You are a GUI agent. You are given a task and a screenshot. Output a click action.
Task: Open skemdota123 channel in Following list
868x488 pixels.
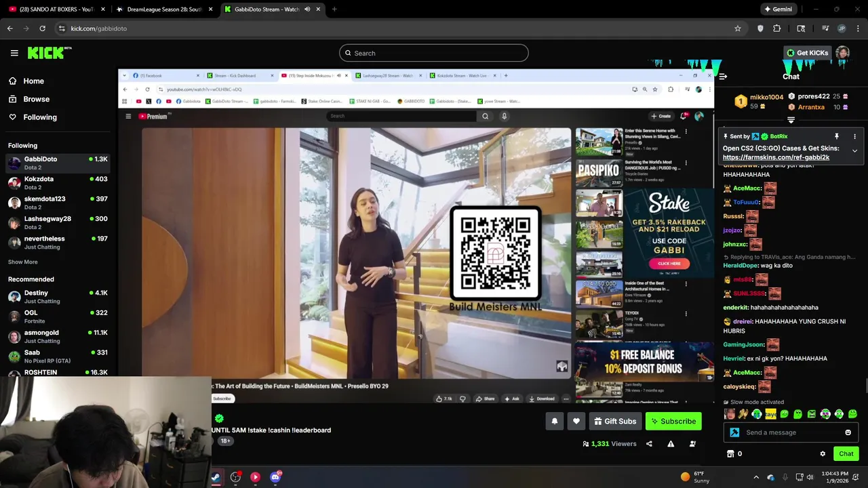58,203
